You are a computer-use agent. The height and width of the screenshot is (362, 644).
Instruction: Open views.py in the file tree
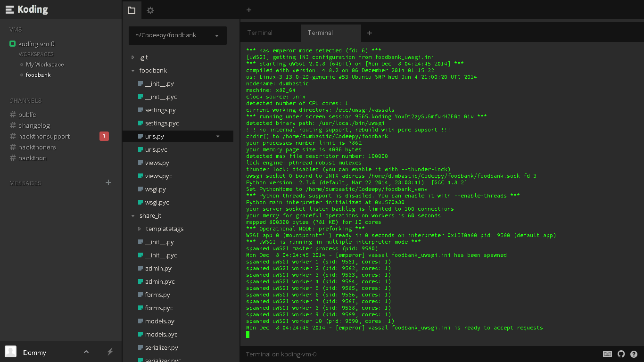click(157, 163)
